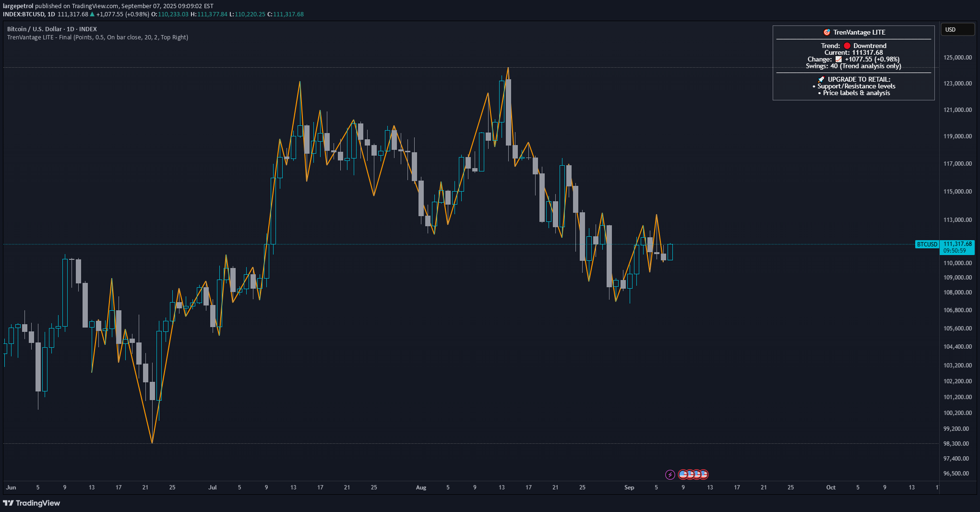The width and height of the screenshot is (980, 512).
Task: Click the 104,400.00 price axis label
Action: point(957,347)
